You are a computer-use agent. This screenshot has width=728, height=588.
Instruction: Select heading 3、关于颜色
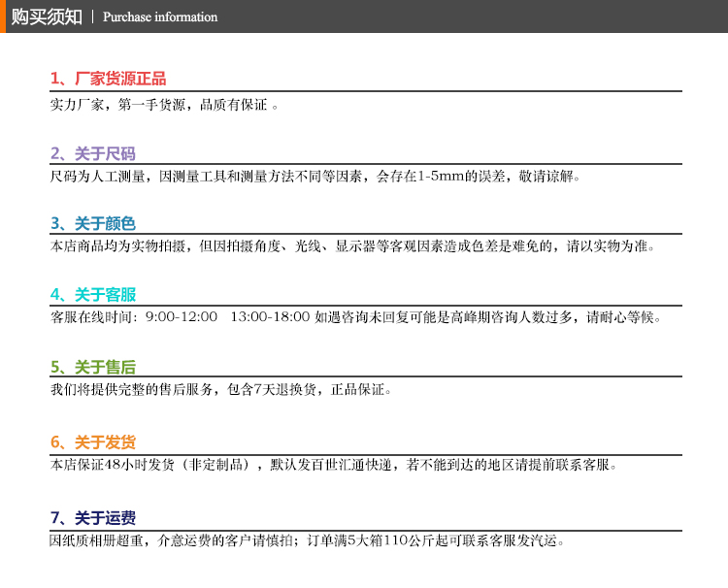[93, 223]
